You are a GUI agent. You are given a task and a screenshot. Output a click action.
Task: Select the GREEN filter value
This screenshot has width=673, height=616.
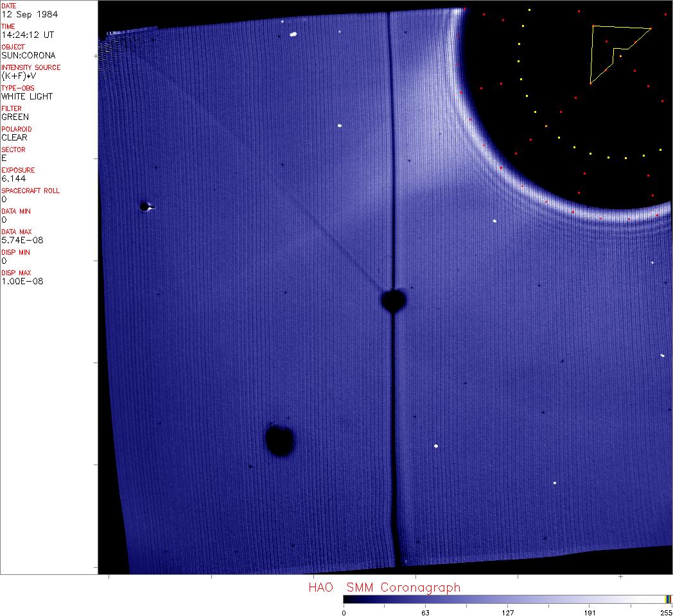15,117
